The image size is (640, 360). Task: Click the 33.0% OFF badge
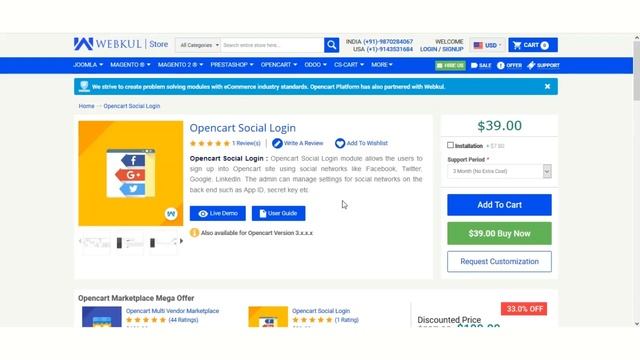[524, 309]
